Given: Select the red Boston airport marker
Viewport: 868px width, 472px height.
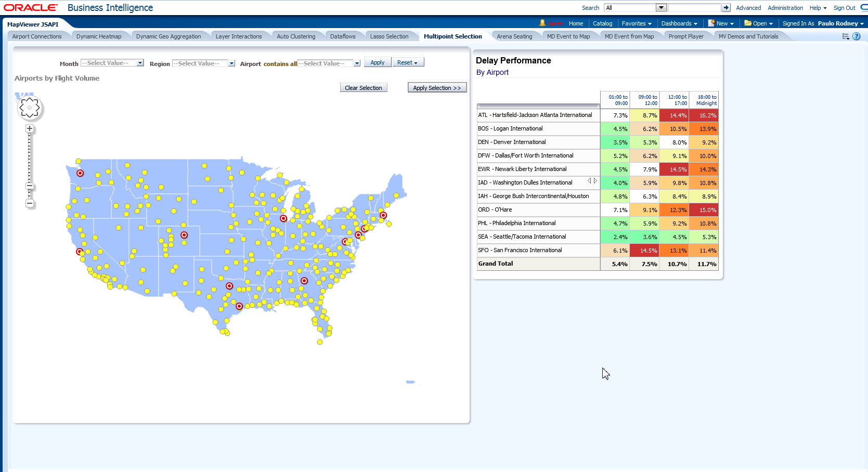Looking at the screenshot, I should click(x=383, y=215).
